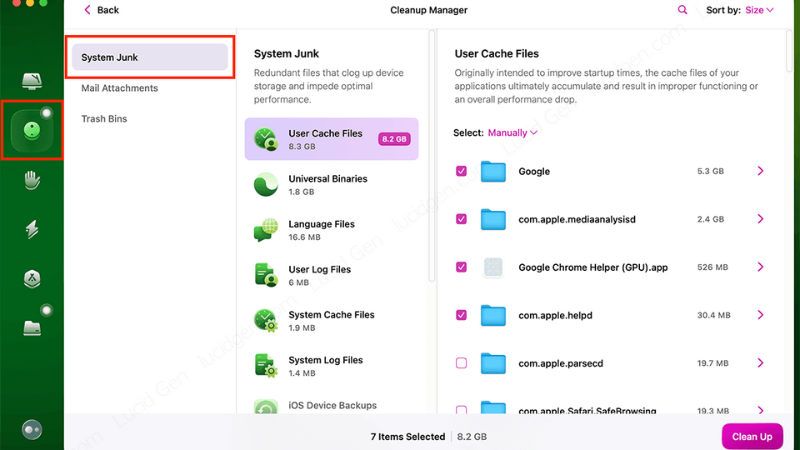
Task: Open the hand-shaped sidebar module
Action: 32,180
